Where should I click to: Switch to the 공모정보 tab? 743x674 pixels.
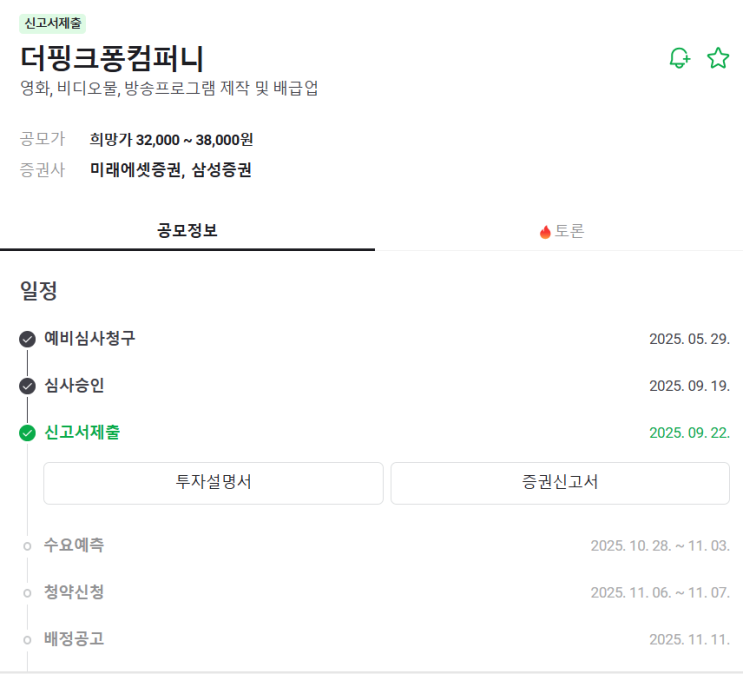187,231
